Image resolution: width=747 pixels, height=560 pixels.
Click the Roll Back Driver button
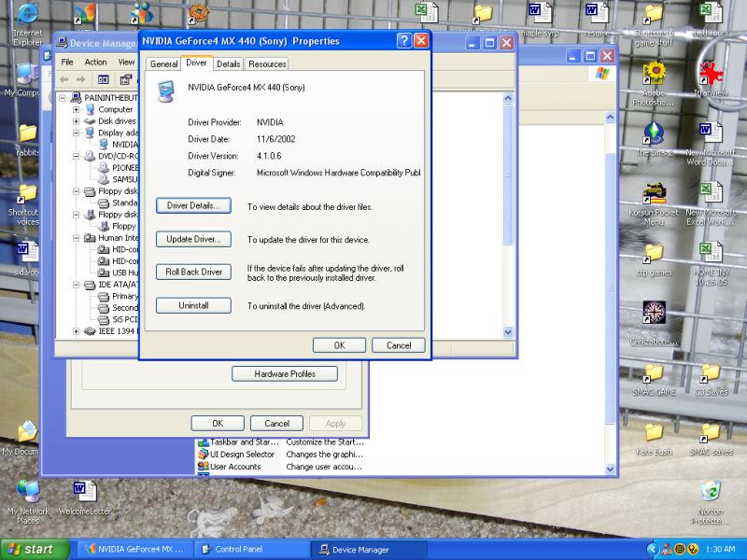[x=193, y=272]
